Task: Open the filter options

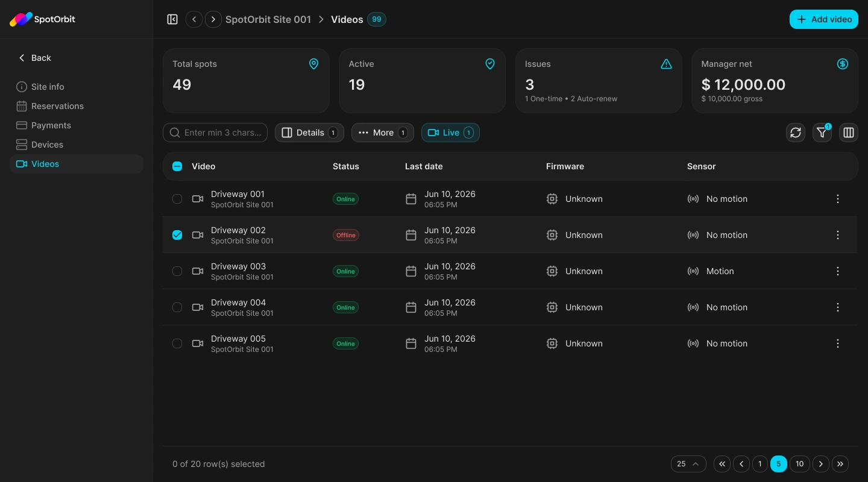Action: coord(822,133)
